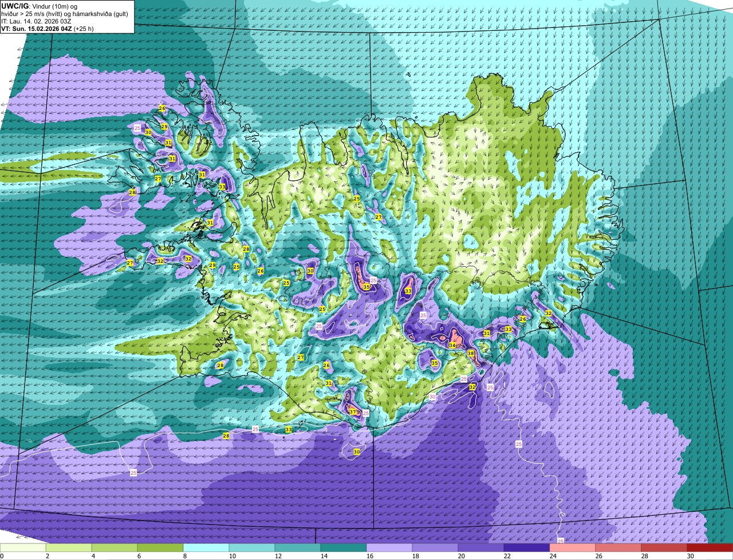Click the color scale tick label 16
The width and height of the screenshot is (733, 560).
(370, 556)
